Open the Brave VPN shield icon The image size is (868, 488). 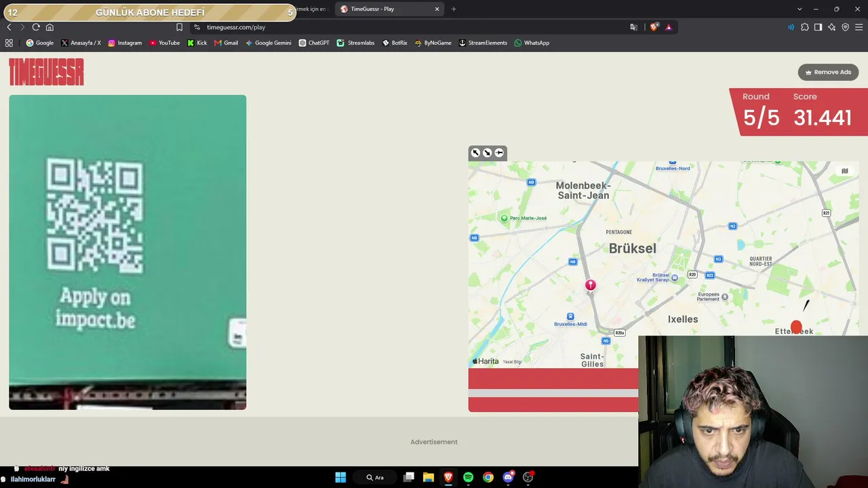[845, 27]
